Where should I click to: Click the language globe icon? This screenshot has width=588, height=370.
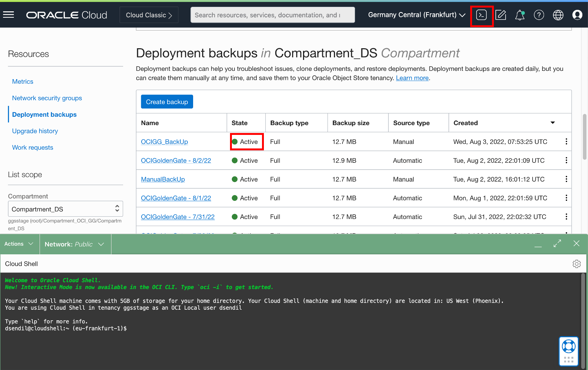point(558,15)
